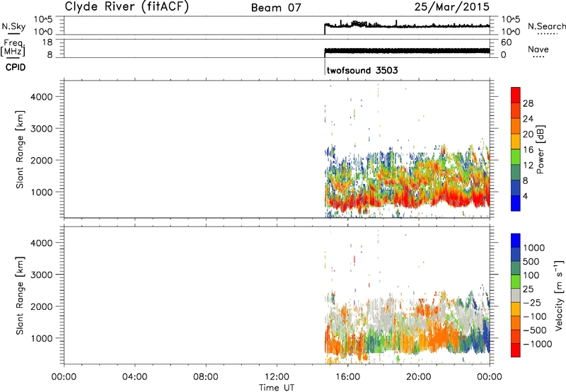Image resolution: width=566 pixels, height=392 pixels.
Task: Click the "12:00" time tick label
Action: point(277,377)
